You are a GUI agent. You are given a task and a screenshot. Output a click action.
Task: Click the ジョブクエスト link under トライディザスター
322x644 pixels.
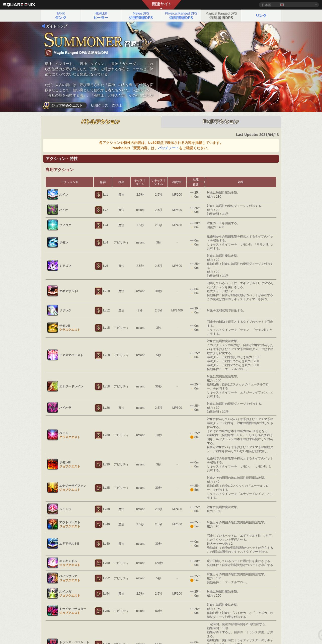69,613
